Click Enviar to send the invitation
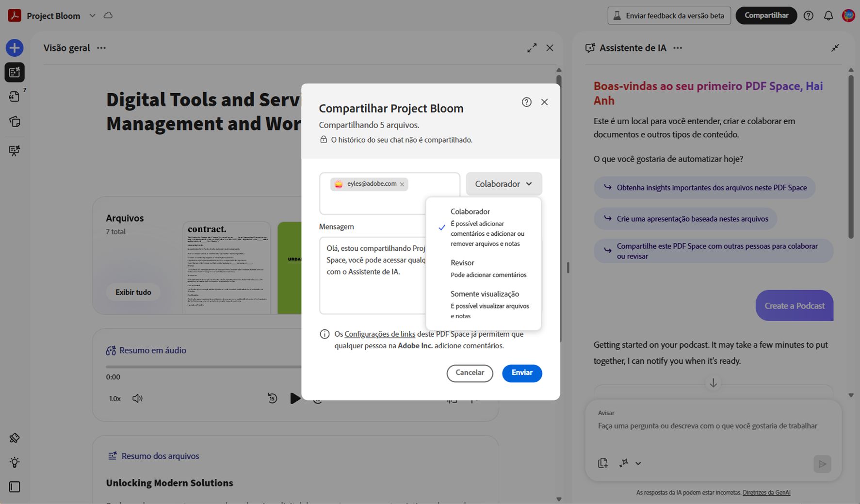 point(522,373)
